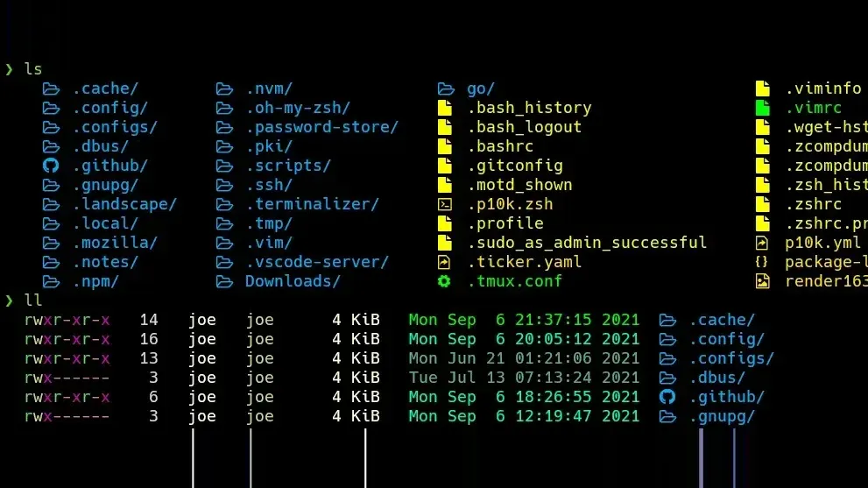Viewport: 868px width, 488px height.
Task: Click the '4 KiB' size on the .github/ row
Action: point(356,397)
